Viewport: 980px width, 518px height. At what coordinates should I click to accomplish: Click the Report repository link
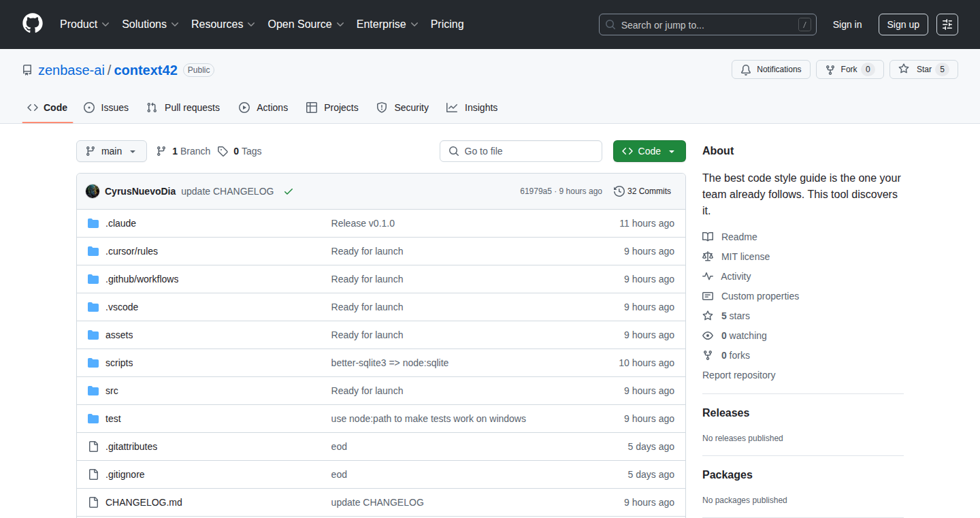738,375
